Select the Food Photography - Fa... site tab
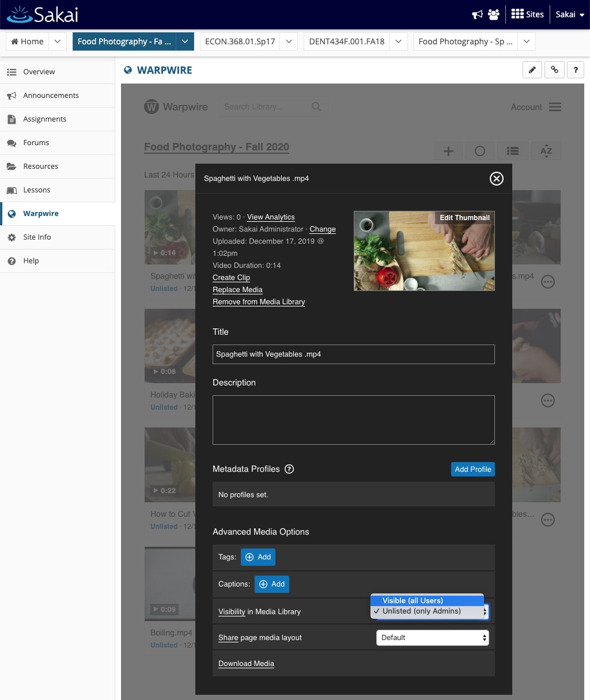Image resolution: width=590 pixels, height=700 pixels. (x=124, y=41)
